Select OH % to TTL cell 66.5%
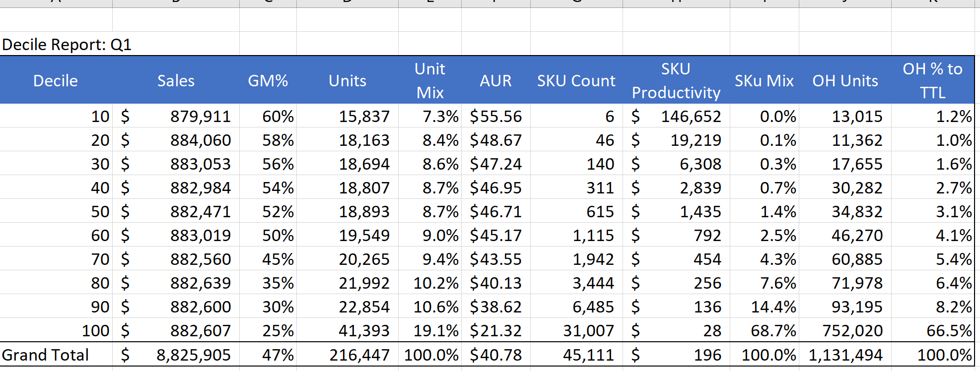This screenshot has height=371, width=980. (933, 330)
